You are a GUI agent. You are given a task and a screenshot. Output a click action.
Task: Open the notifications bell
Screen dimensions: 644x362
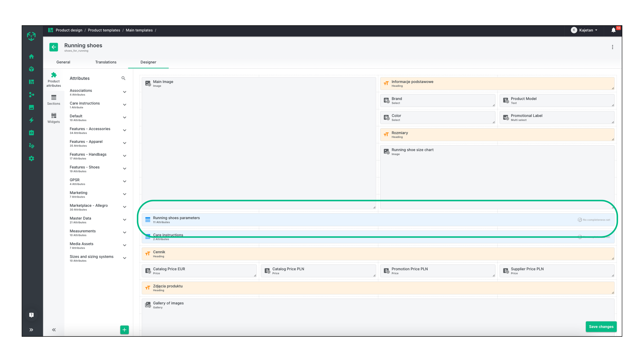pyautogui.click(x=613, y=30)
